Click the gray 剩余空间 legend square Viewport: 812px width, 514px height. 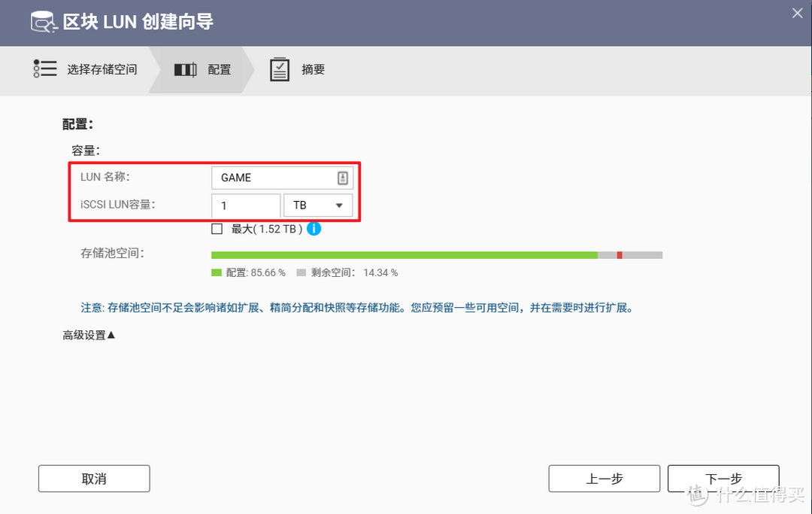point(301,272)
